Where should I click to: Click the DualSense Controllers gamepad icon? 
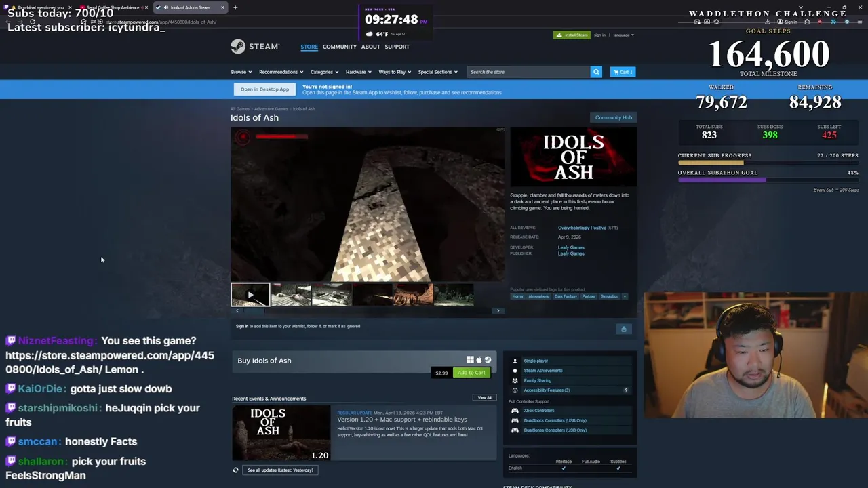515,430
